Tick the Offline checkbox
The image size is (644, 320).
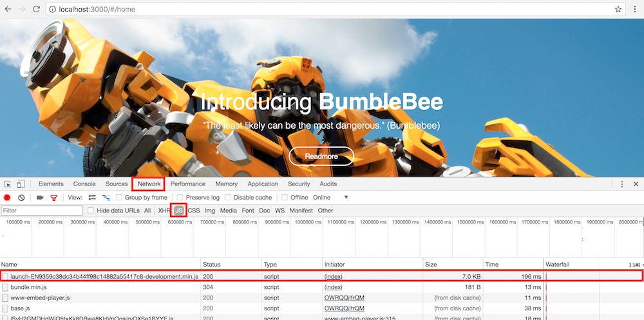point(285,198)
